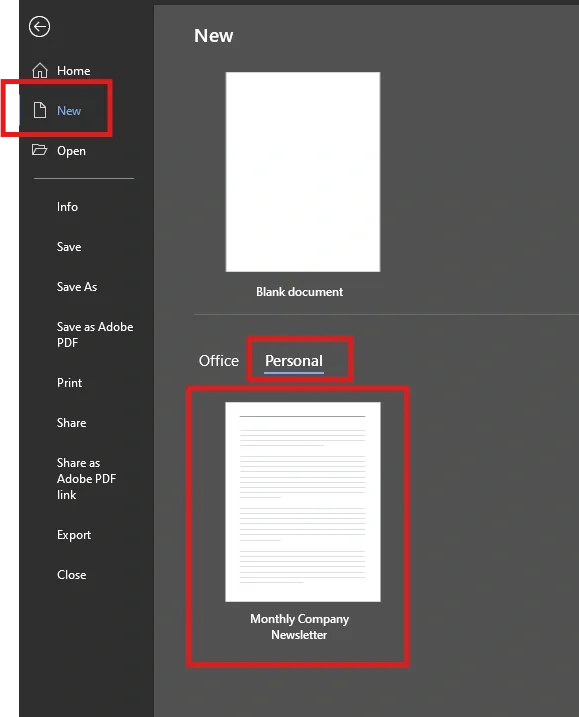This screenshot has width=579, height=717.
Task: Click the back arrow circle icon
Action: (39, 27)
